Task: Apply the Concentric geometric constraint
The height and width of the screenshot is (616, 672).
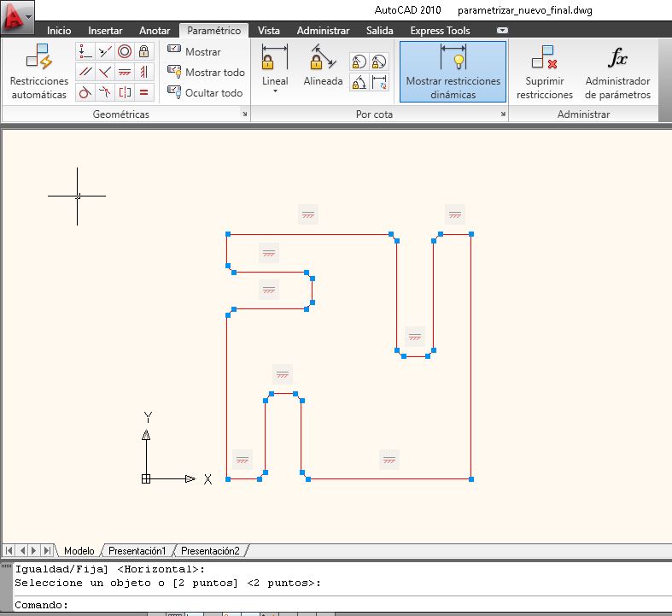Action: (x=125, y=51)
